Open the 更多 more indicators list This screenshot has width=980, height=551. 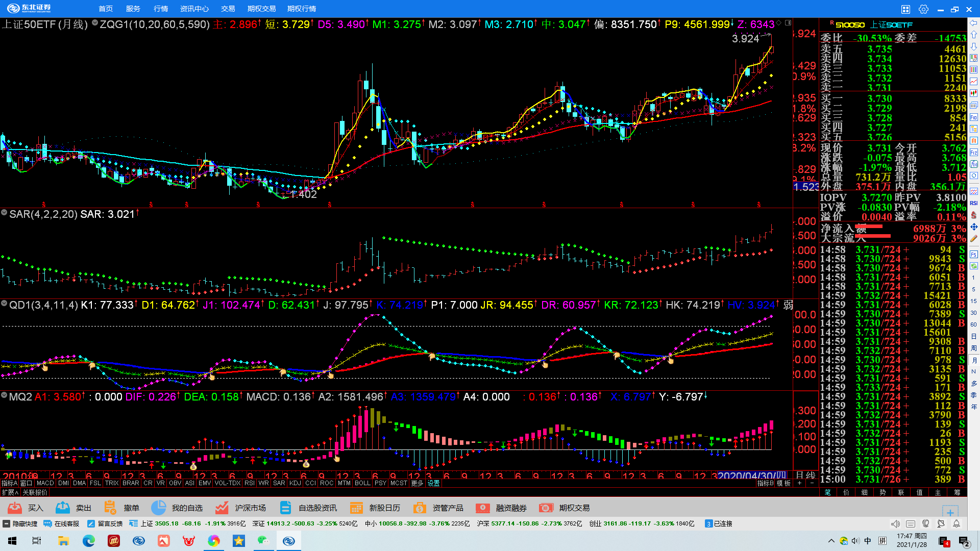point(417,483)
